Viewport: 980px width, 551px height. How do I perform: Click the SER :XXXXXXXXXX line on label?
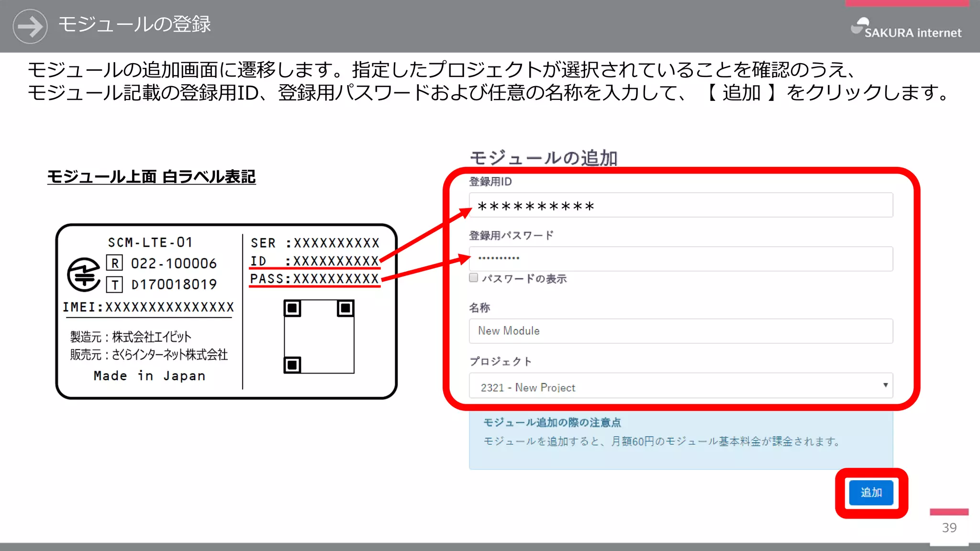(315, 243)
